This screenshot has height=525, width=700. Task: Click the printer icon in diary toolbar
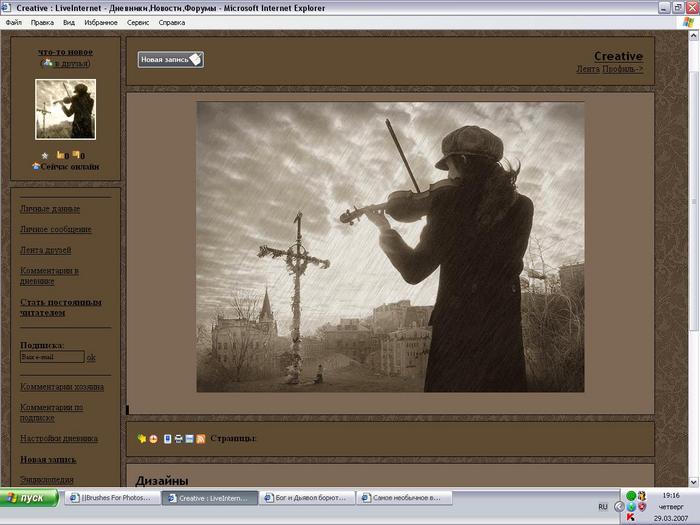tap(179, 439)
